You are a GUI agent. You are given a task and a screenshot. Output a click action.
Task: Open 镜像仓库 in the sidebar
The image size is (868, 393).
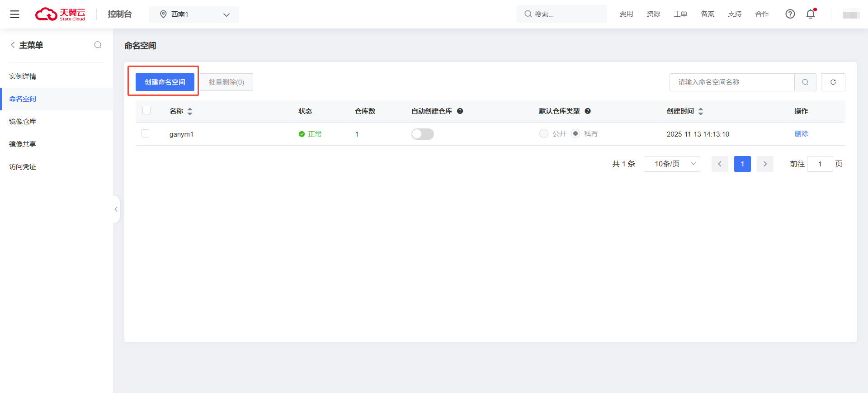click(23, 121)
